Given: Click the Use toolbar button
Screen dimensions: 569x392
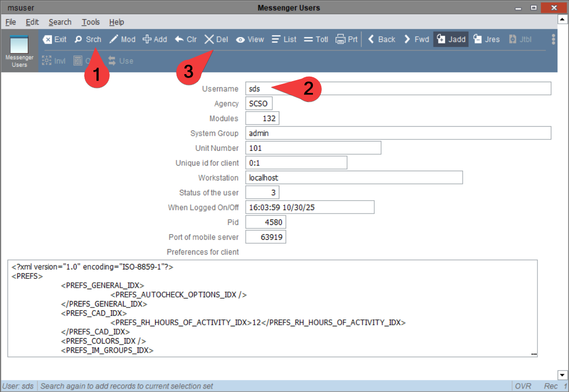Looking at the screenshot, I should pyautogui.click(x=121, y=61).
